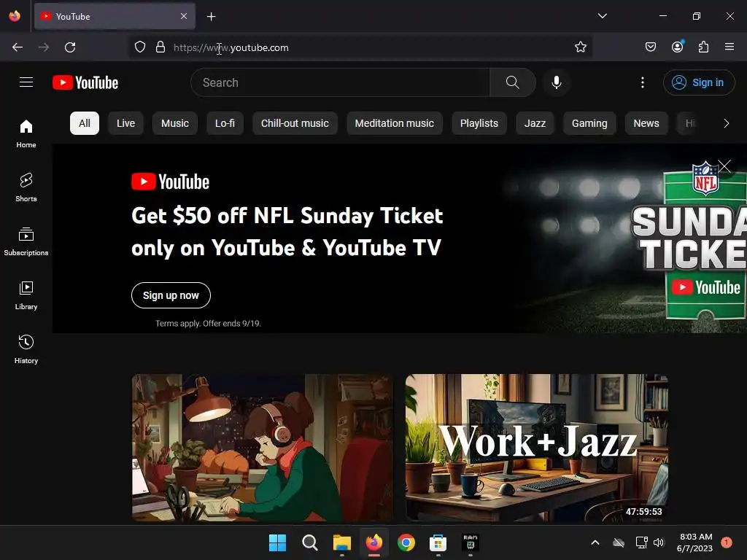Open the Firefox account icon
The width and height of the screenshot is (747, 560).
coord(677,47)
